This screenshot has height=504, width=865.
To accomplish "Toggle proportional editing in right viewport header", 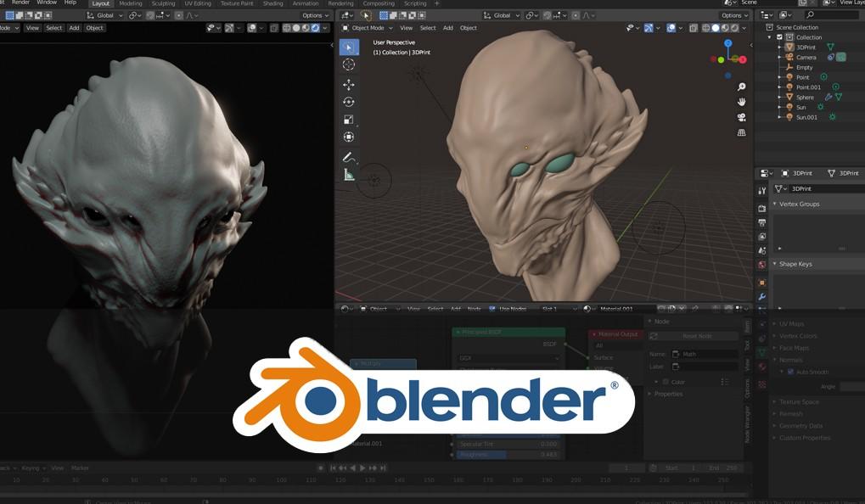I will [x=576, y=15].
